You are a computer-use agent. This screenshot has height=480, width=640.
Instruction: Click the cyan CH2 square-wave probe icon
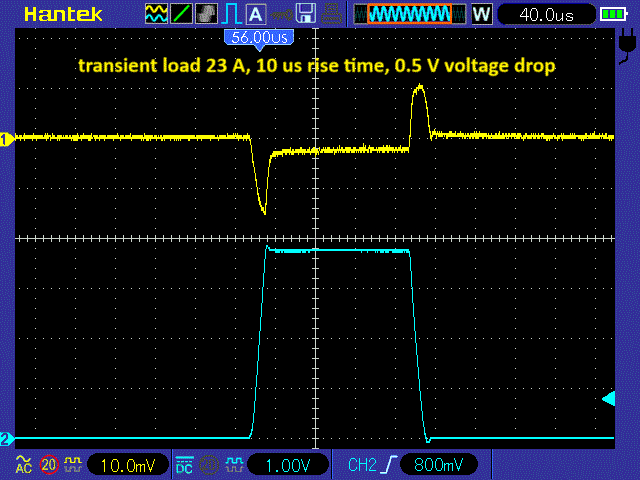(234, 464)
